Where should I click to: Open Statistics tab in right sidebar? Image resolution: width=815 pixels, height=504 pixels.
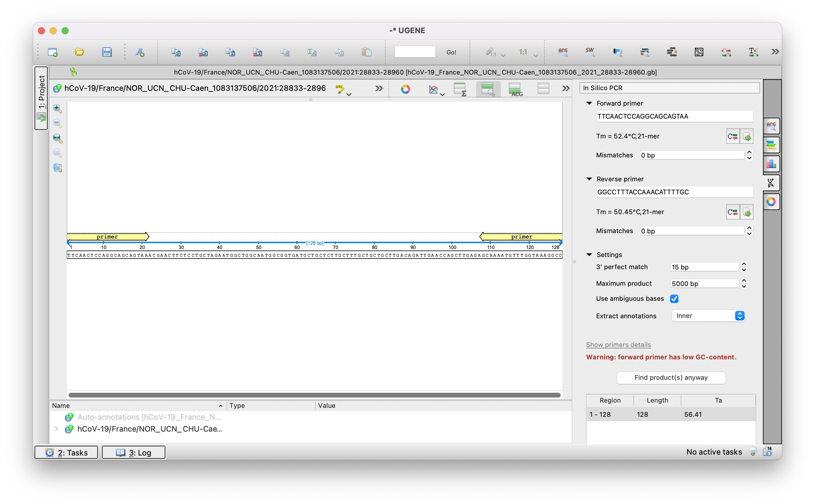coord(771,164)
